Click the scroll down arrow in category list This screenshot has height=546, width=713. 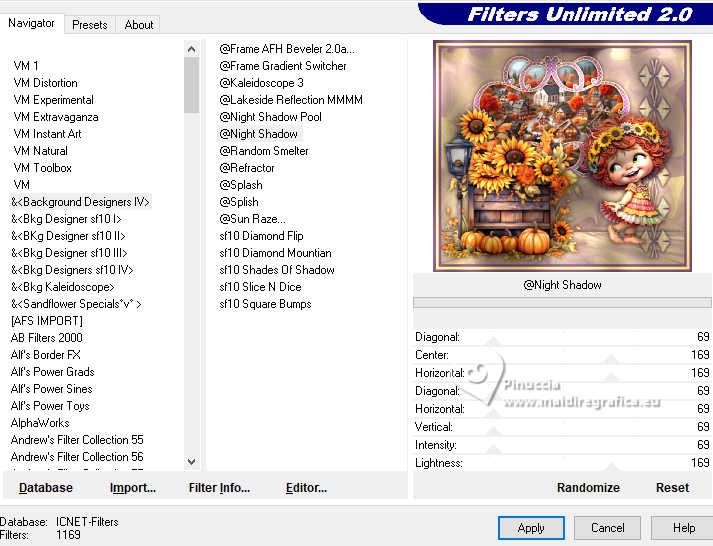tap(191, 462)
